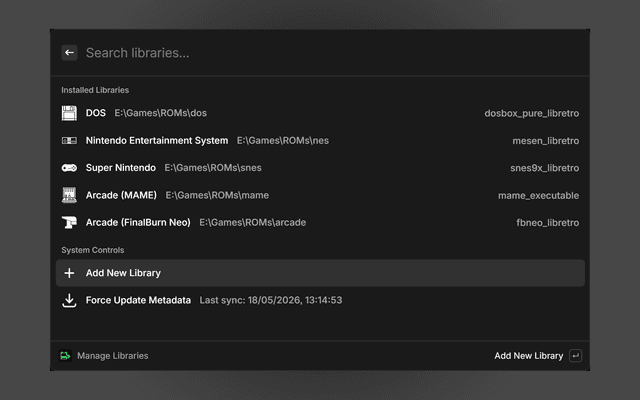The width and height of the screenshot is (640, 400).
Task: Run Force Update Metadata
Action: 320,300
